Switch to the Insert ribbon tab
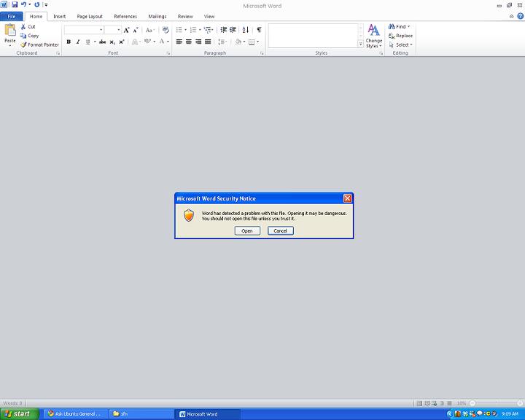The image size is (525, 420). pos(59,16)
